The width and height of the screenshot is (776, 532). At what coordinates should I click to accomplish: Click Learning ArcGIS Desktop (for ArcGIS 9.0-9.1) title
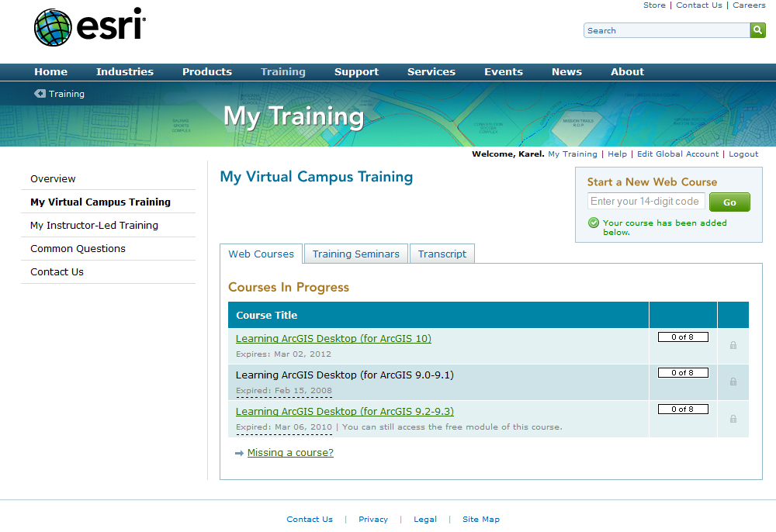[x=345, y=375]
